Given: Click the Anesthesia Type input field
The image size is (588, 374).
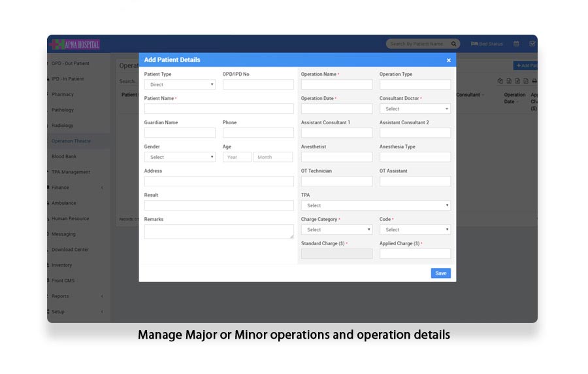Looking at the screenshot, I should [415, 157].
